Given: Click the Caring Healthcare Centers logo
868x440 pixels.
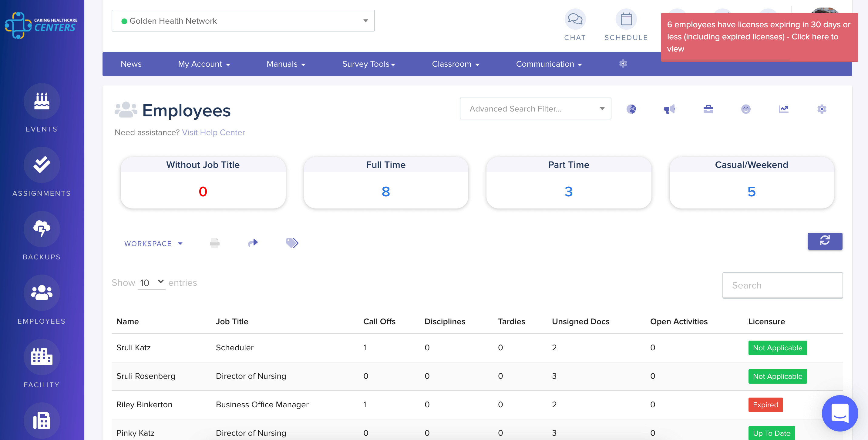Looking at the screenshot, I should tap(41, 25).
